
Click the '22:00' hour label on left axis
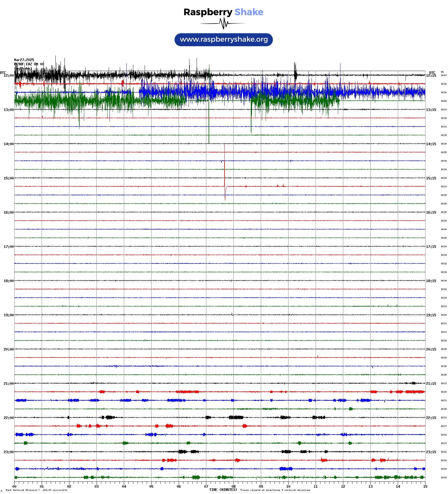[x=9, y=418]
